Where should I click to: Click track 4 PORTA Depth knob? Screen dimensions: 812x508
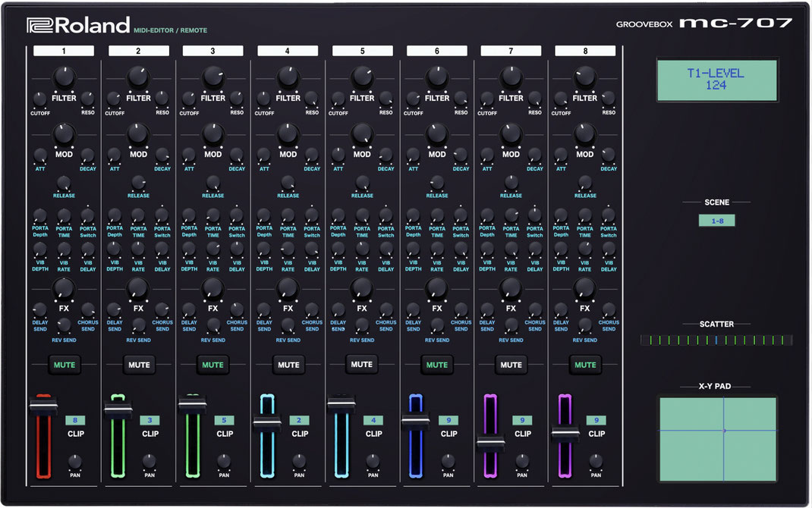(x=263, y=215)
